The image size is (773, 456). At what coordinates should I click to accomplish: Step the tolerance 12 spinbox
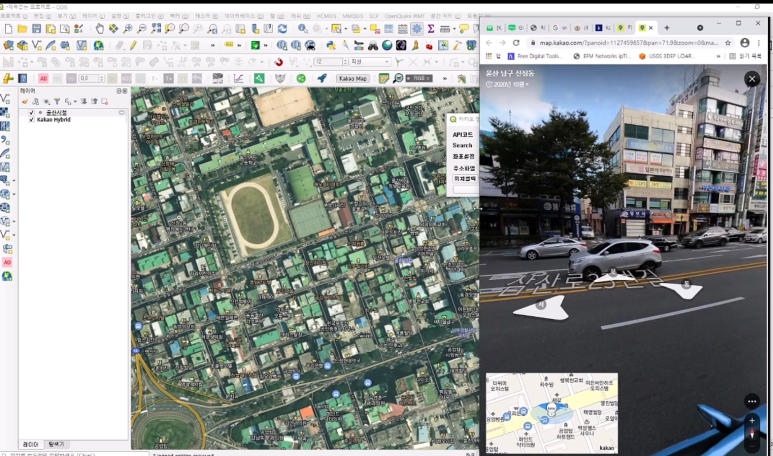tap(345, 62)
